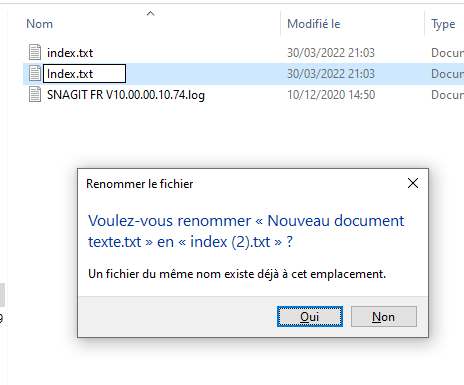Click the Index.txt file icon in selected row
The height and width of the screenshot is (385, 464).
[x=35, y=73]
